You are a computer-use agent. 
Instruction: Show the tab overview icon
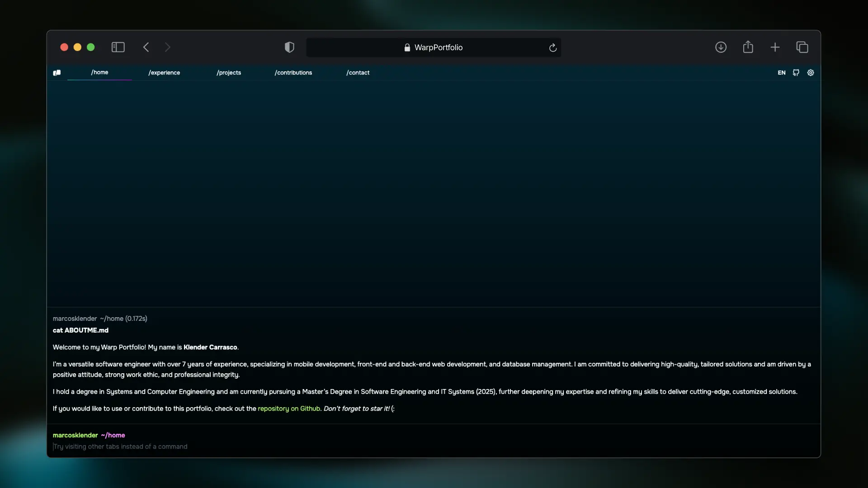(x=802, y=47)
